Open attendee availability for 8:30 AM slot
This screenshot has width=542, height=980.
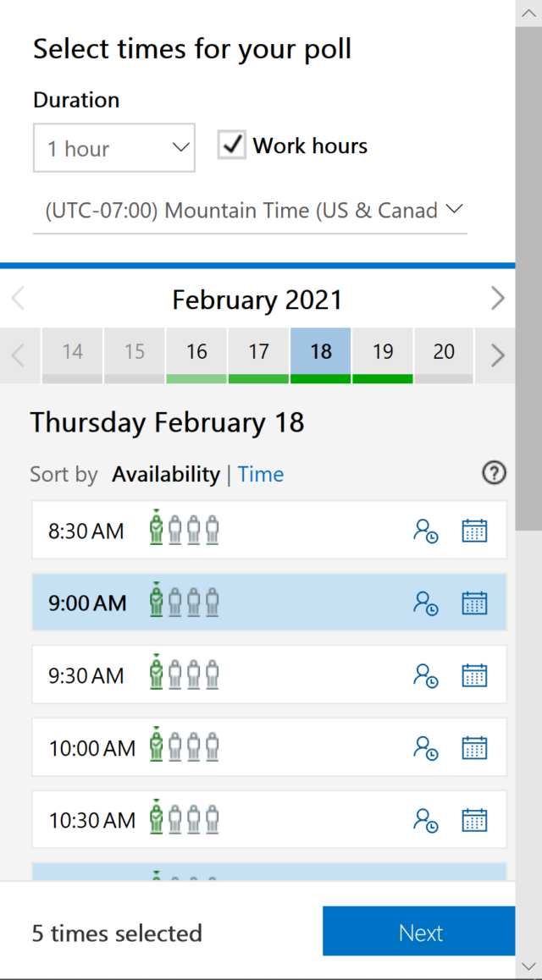[x=425, y=531]
